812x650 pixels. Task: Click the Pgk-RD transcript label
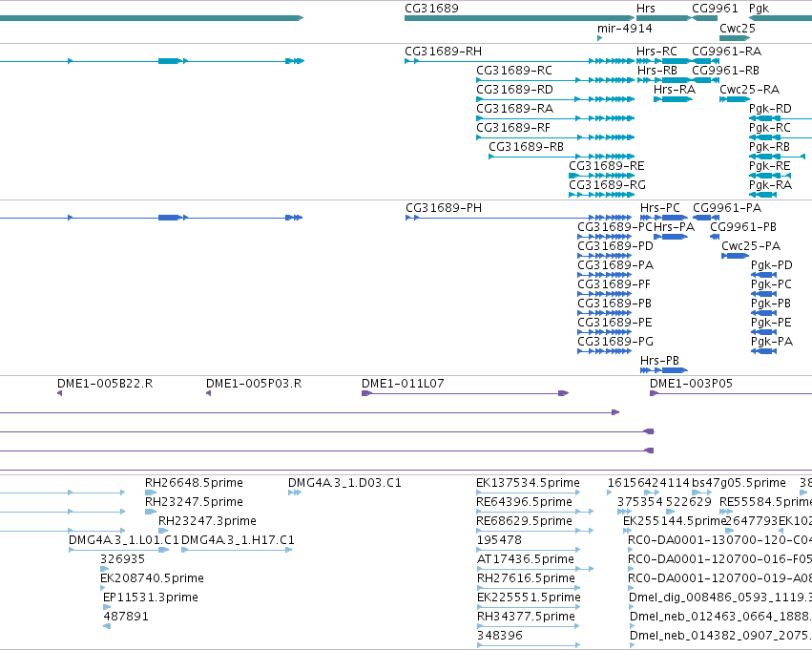tap(770, 109)
